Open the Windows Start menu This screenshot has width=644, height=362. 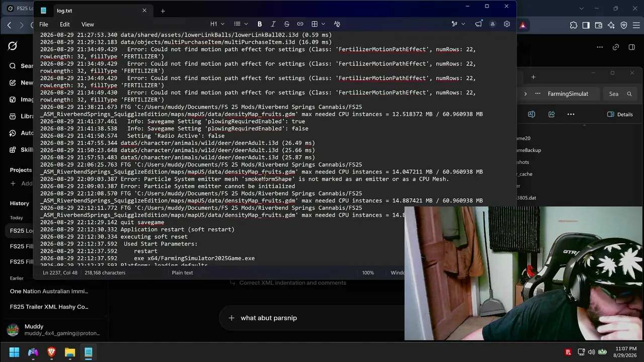[x=14, y=352]
